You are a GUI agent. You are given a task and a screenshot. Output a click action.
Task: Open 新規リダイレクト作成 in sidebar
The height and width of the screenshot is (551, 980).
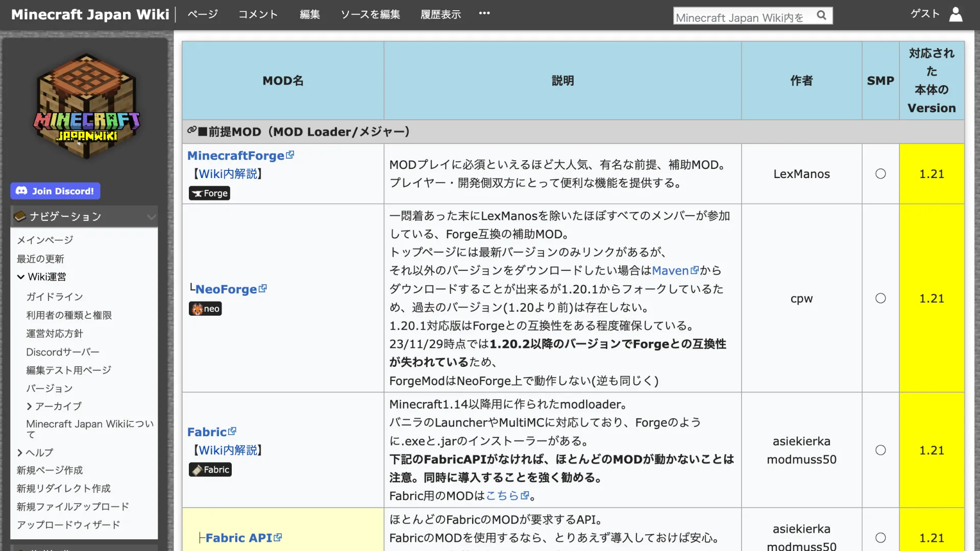point(64,489)
